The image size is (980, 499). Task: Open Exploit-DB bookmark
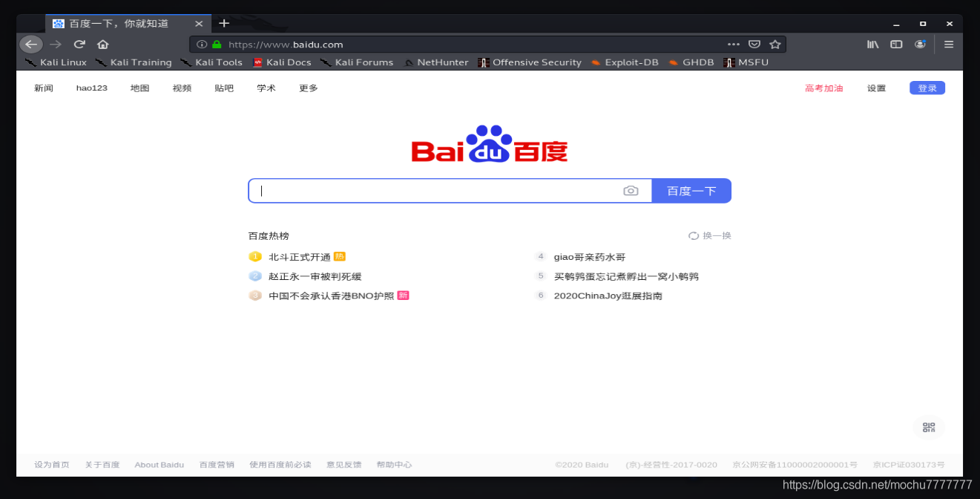pos(625,62)
